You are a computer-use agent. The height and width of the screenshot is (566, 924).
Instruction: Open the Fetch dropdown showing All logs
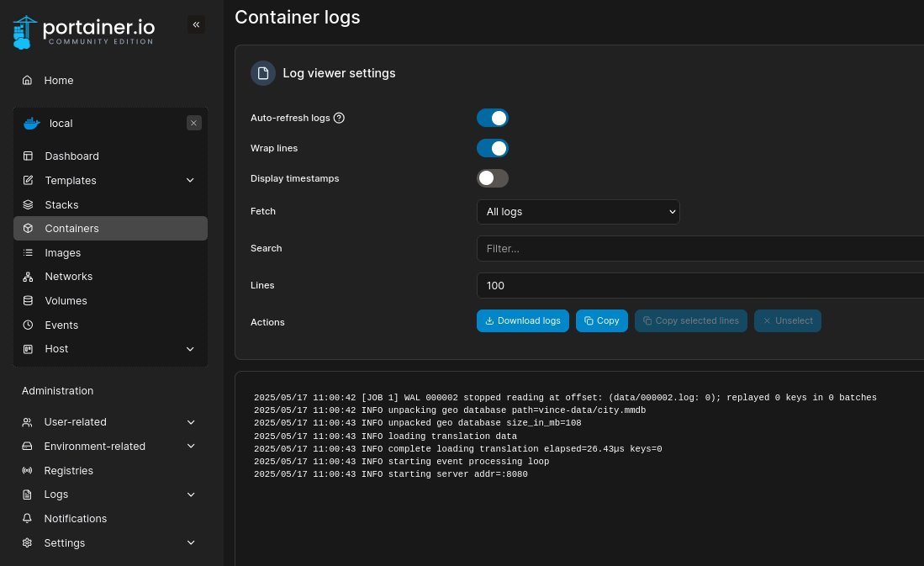click(x=578, y=212)
